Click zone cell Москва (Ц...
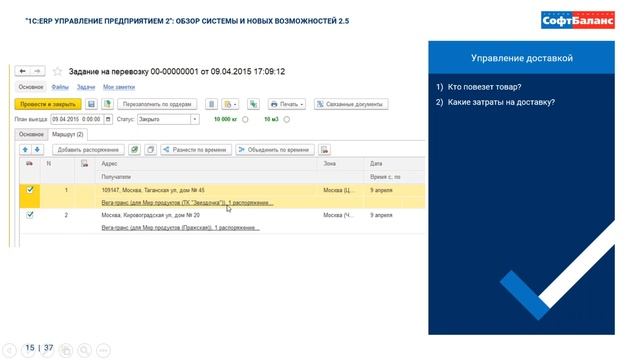This screenshot has height=360, width=640. click(x=339, y=190)
